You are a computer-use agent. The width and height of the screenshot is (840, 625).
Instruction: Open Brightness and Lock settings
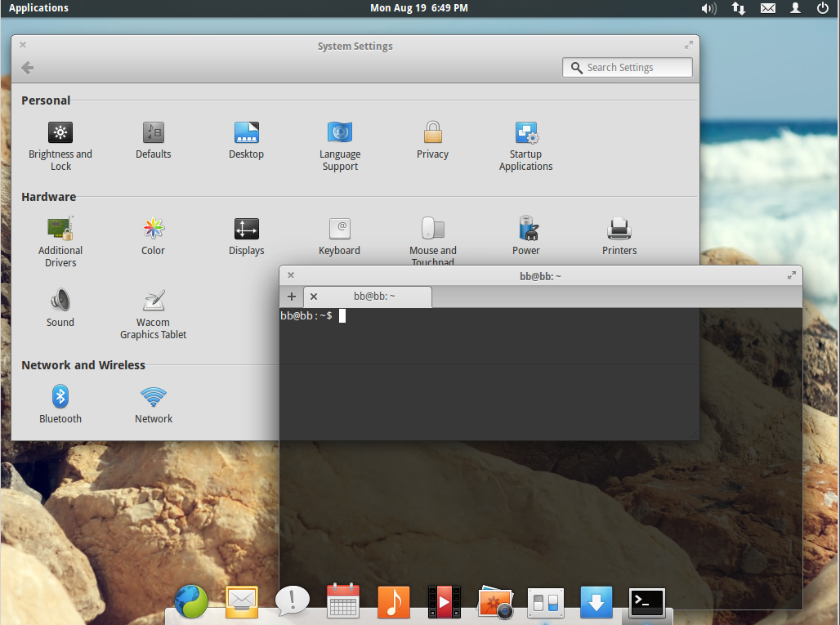pyautogui.click(x=60, y=132)
